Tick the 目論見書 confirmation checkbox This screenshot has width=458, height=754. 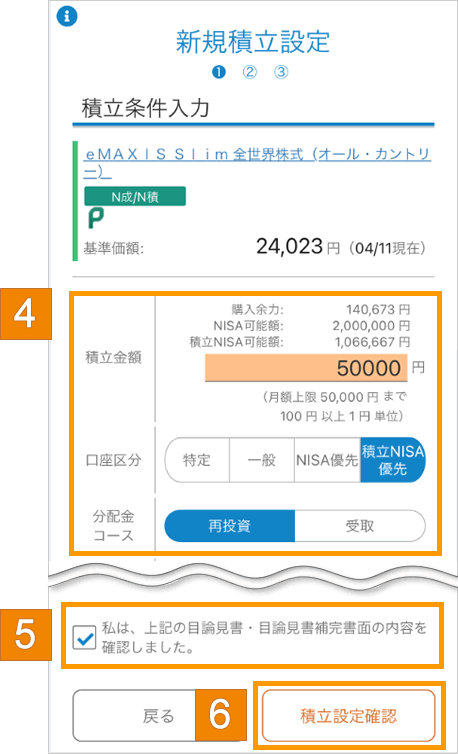point(87,639)
